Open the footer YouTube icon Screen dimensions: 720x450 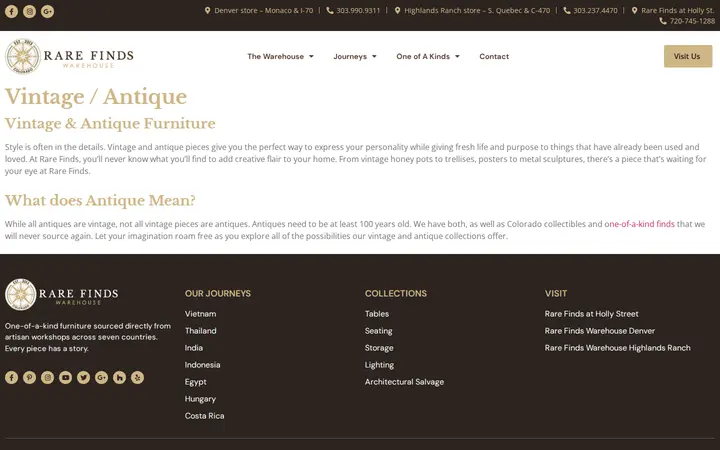coord(65,377)
